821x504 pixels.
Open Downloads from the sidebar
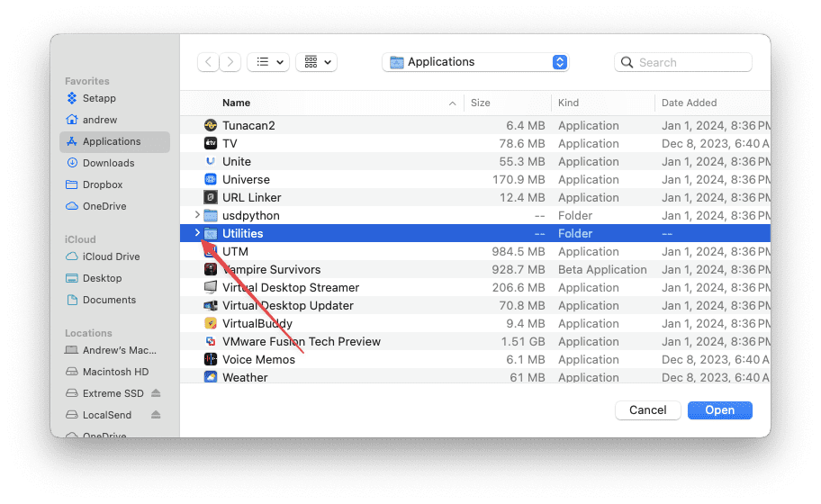coord(114,163)
